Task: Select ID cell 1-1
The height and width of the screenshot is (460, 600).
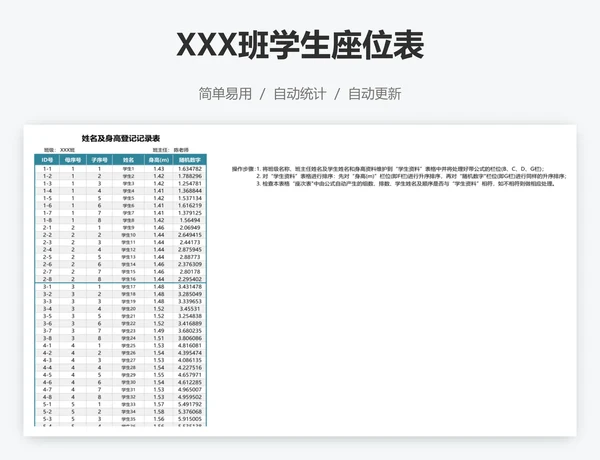Action: [47, 169]
